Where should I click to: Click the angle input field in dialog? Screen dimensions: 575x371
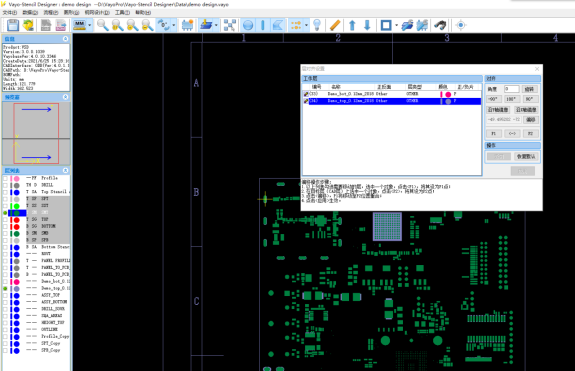pos(512,89)
